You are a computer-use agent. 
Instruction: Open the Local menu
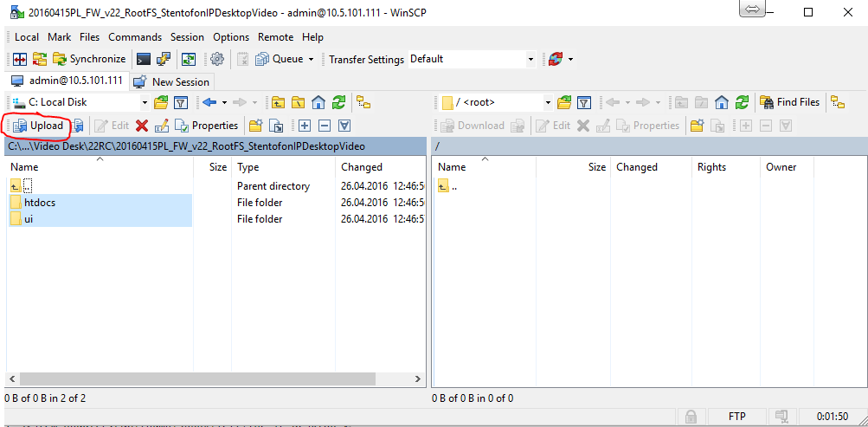[27, 37]
